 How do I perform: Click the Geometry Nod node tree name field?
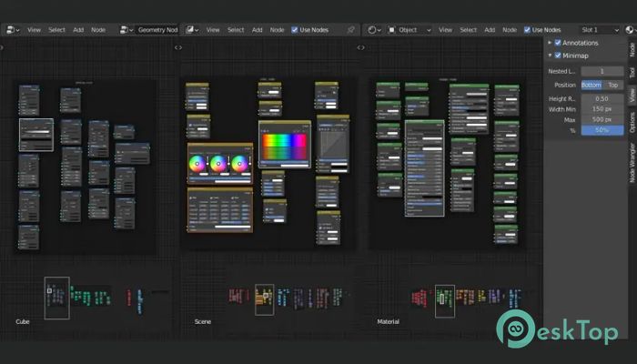[157, 30]
